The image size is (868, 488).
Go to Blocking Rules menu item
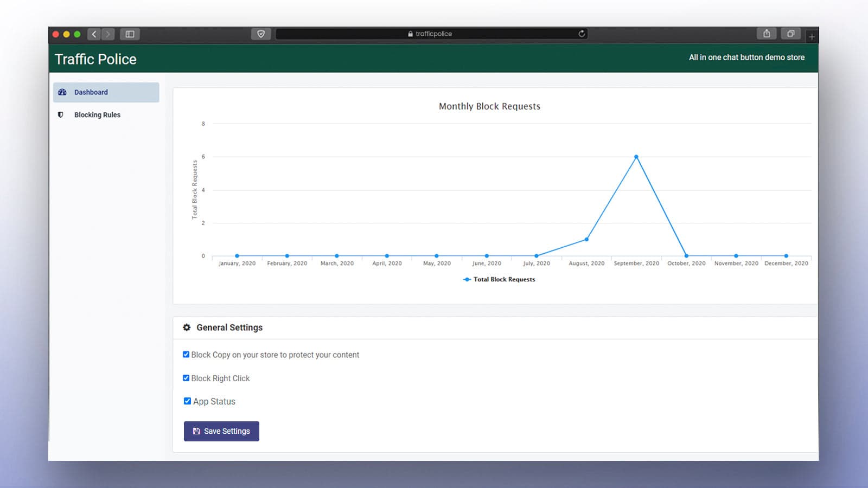(x=97, y=115)
